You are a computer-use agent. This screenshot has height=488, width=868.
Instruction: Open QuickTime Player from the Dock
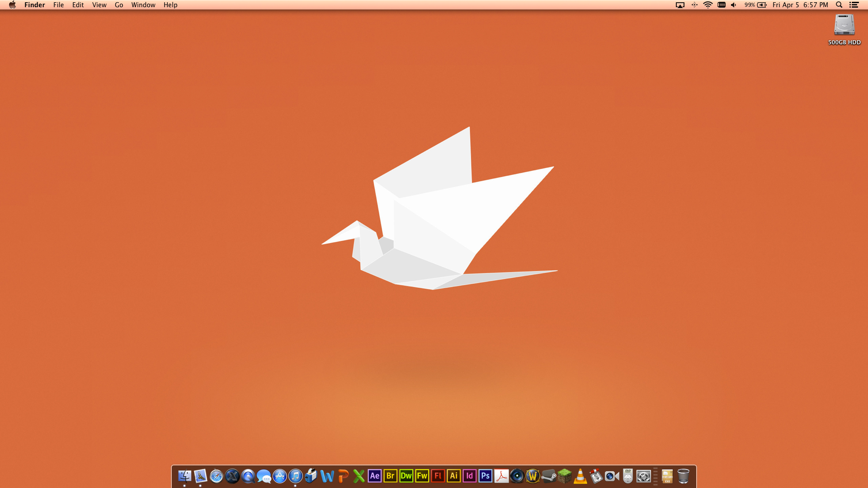pyautogui.click(x=248, y=476)
